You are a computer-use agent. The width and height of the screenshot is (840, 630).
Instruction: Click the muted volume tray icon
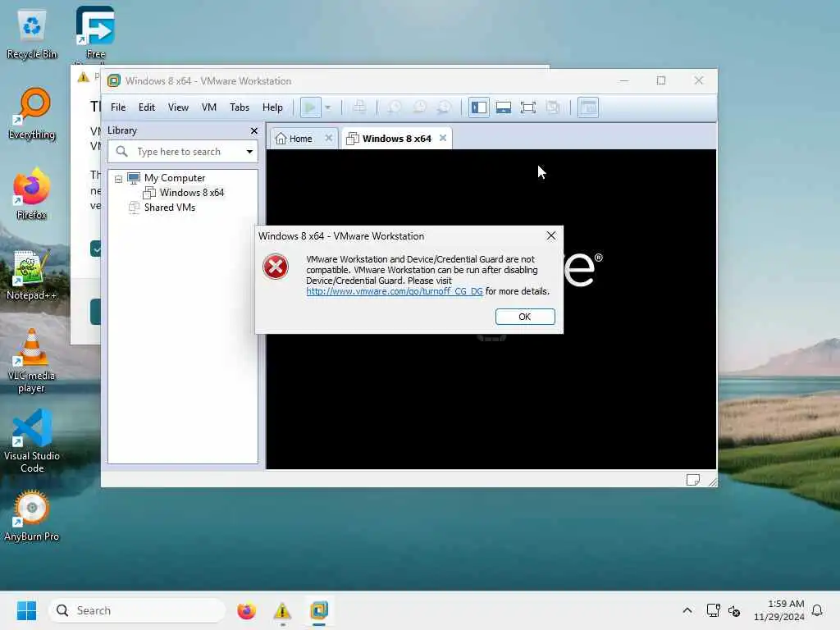point(734,610)
